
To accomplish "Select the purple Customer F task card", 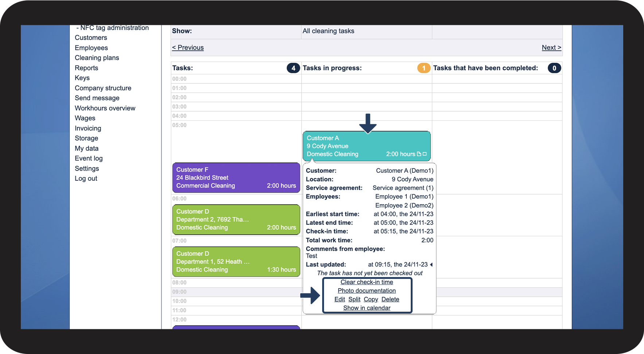I will pos(236,178).
